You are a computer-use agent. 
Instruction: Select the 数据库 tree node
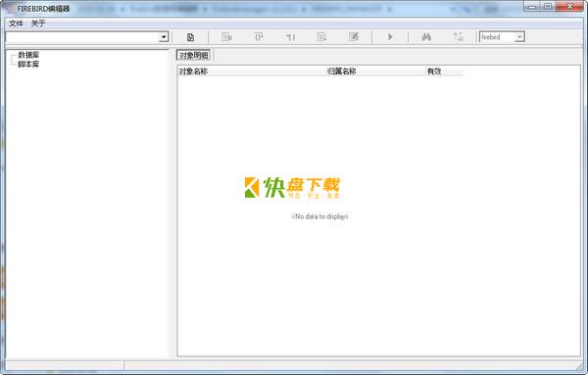click(28, 55)
